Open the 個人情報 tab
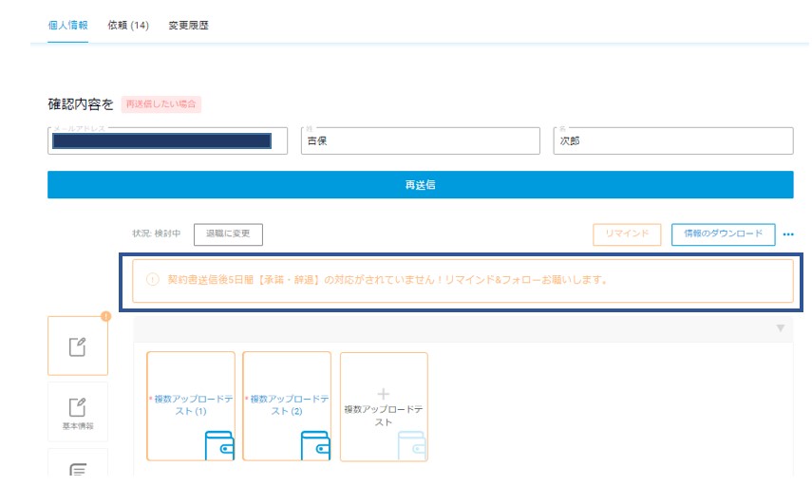 point(67,26)
